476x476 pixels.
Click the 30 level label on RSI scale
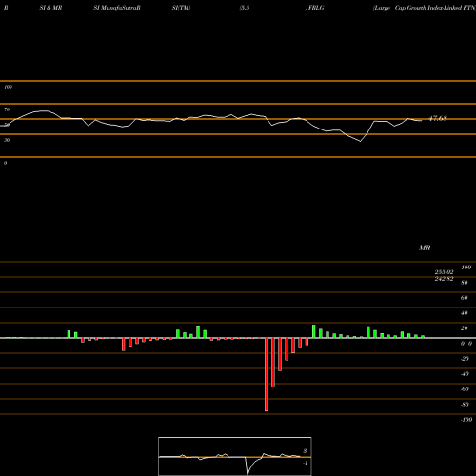click(7, 140)
